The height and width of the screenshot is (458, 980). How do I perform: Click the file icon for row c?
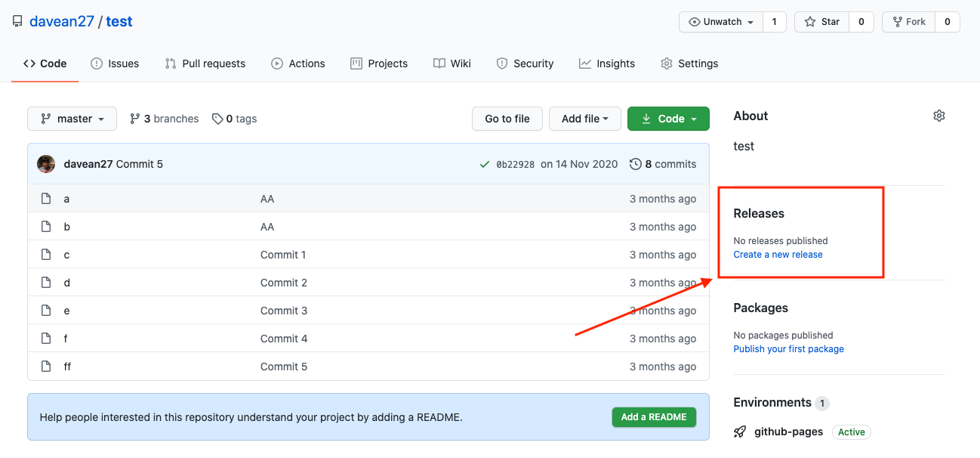(46, 255)
